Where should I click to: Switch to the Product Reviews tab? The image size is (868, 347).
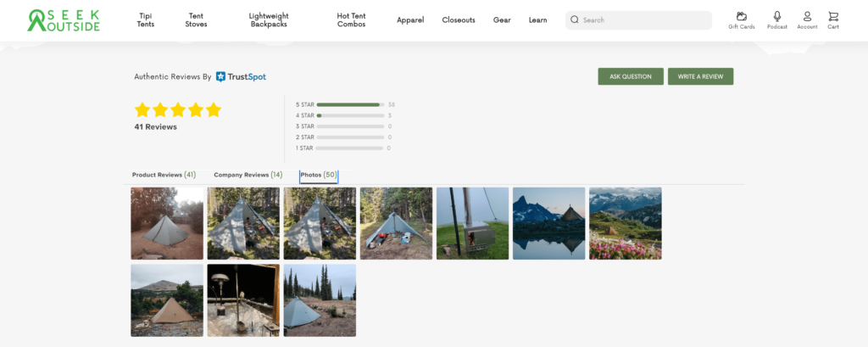pos(164,175)
